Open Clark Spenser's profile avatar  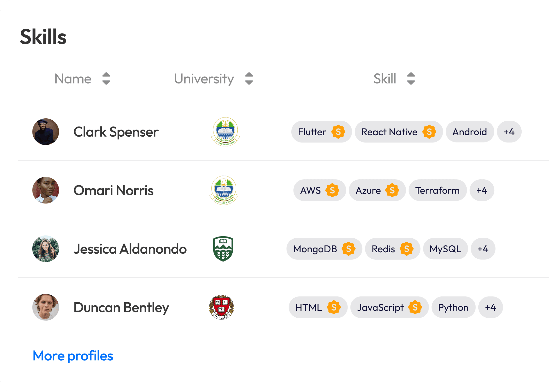pos(46,132)
